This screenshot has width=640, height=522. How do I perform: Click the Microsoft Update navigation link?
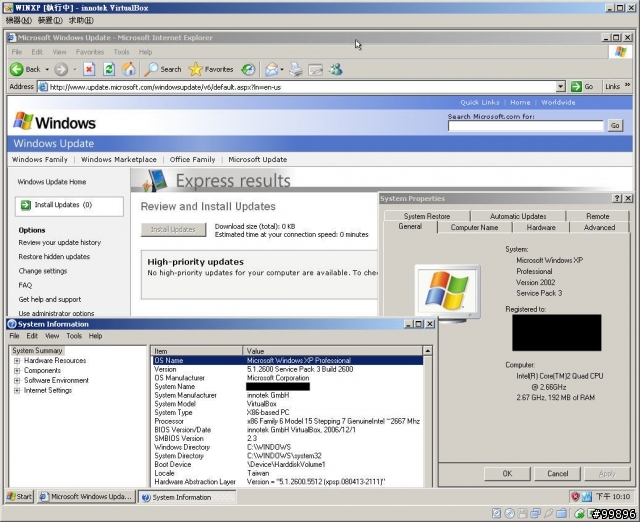click(258, 160)
